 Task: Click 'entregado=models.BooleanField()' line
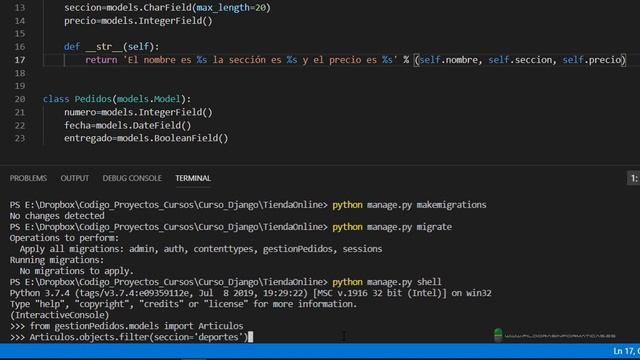tap(146, 138)
